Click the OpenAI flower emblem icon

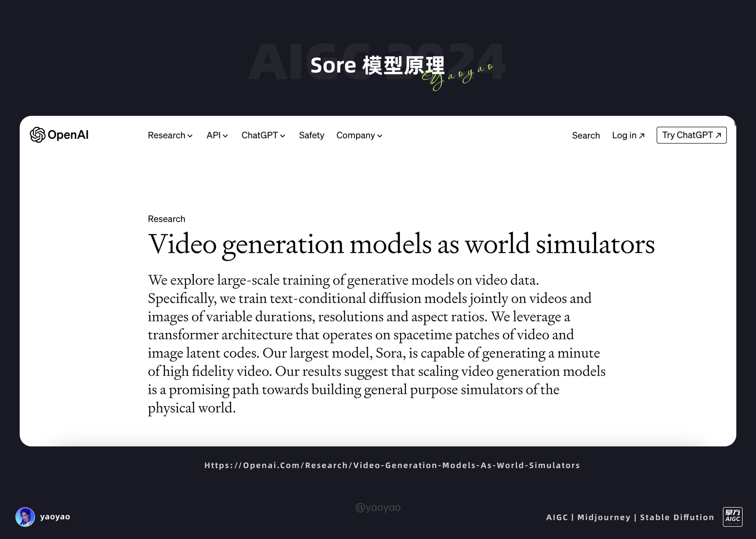37,135
